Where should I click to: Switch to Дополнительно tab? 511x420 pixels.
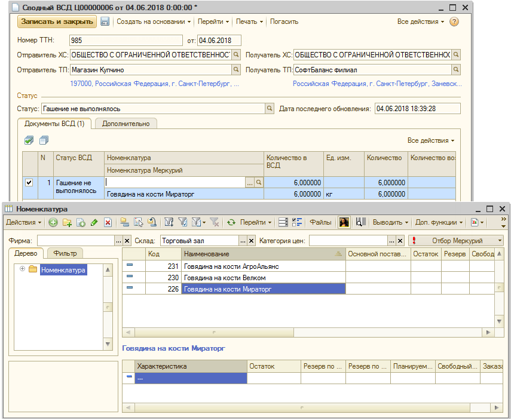[126, 124]
